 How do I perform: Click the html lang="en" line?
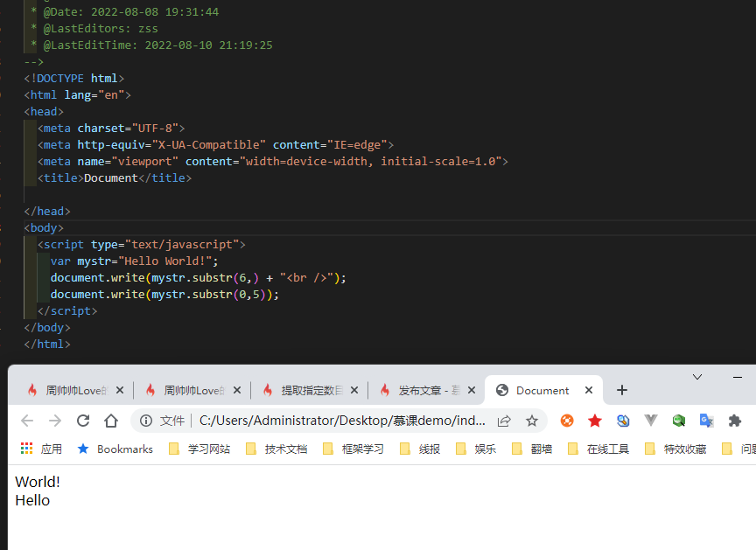point(78,95)
